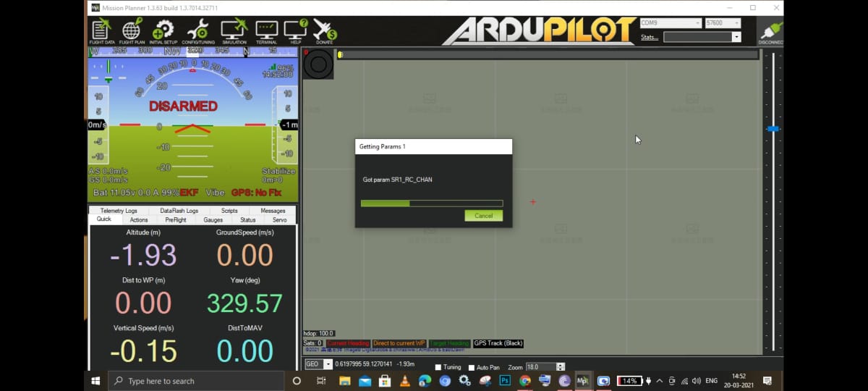Open Photoshop from the taskbar
868x391 pixels.
pos(505,380)
